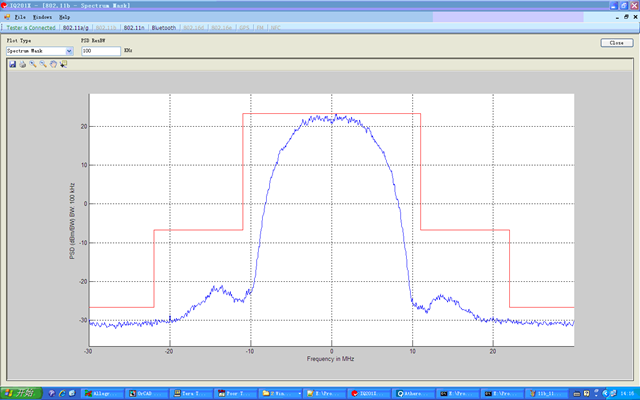Screen dimensions: 640x400
Task: Select the greyed 802.16d tab
Action: [x=193, y=28]
